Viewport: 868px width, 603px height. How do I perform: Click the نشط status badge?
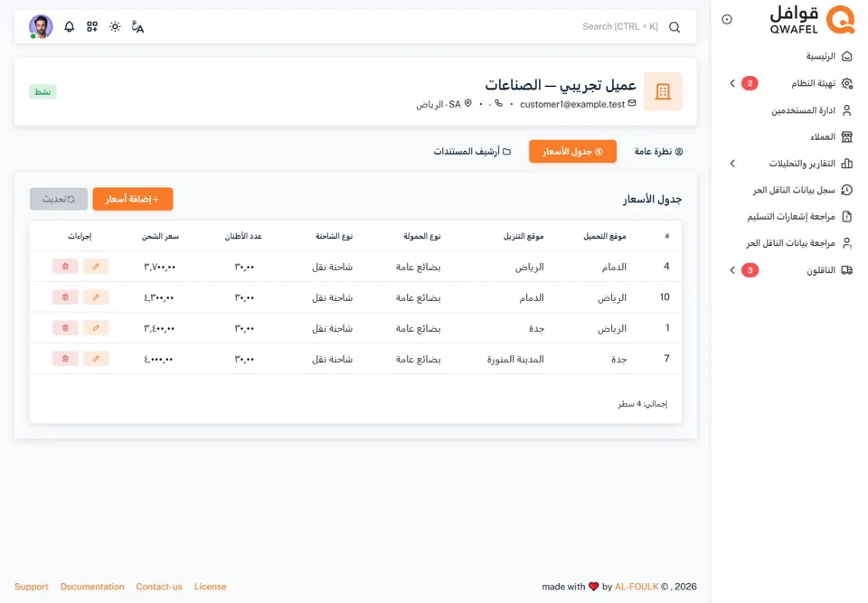click(x=42, y=92)
